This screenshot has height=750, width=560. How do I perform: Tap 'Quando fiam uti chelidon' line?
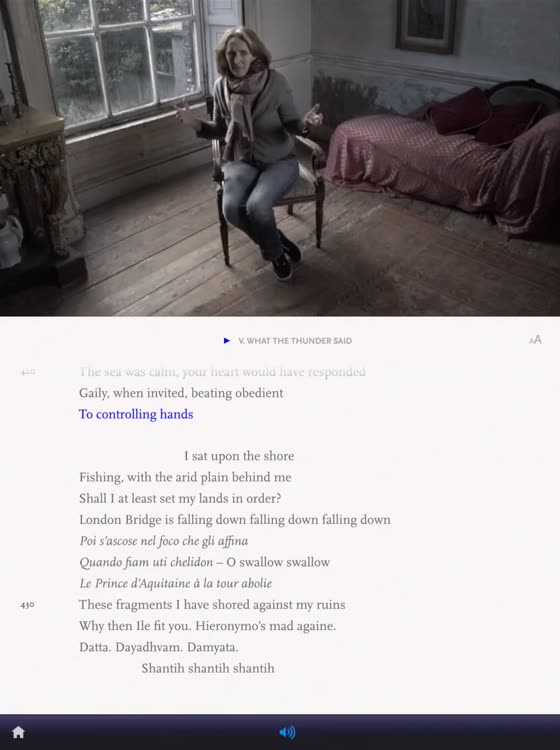click(205, 562)
